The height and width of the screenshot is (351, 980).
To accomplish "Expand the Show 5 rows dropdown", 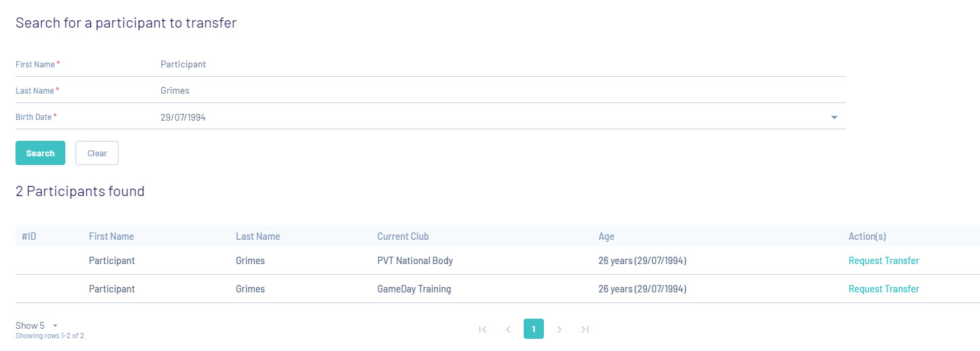I will point(55,326).
